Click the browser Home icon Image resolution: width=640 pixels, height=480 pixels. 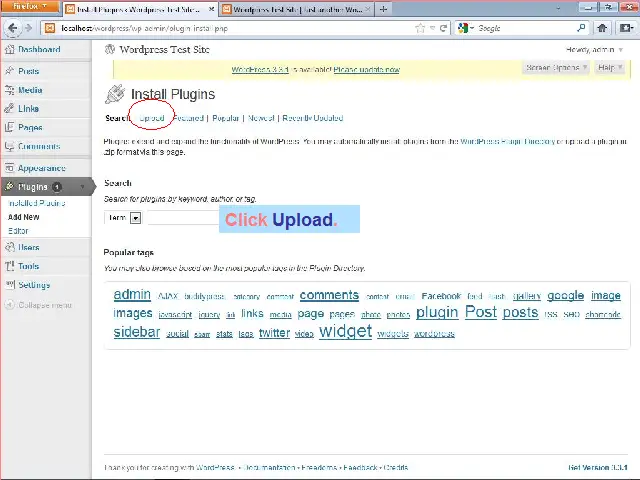click(x=602, y=28)
